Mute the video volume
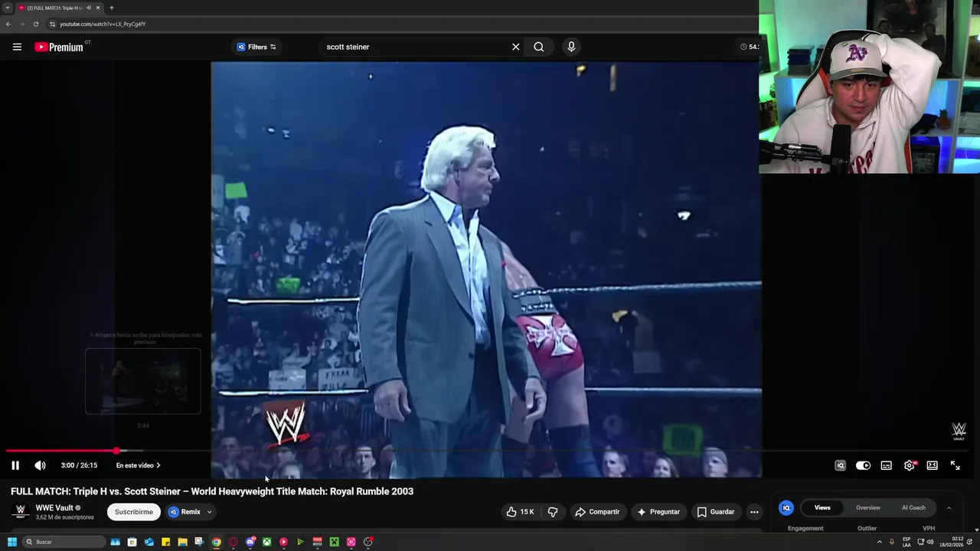 click(x=40, y=465)
